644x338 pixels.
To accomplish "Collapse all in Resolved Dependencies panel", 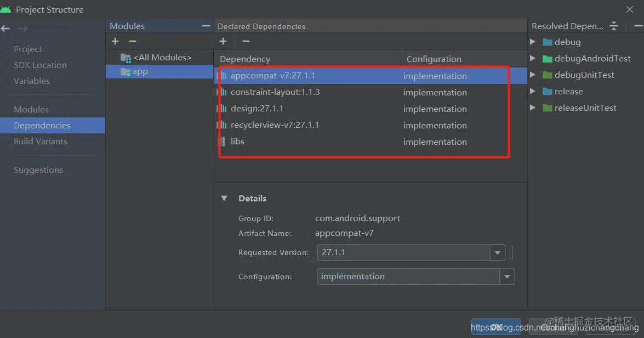I will pos(614,26).
